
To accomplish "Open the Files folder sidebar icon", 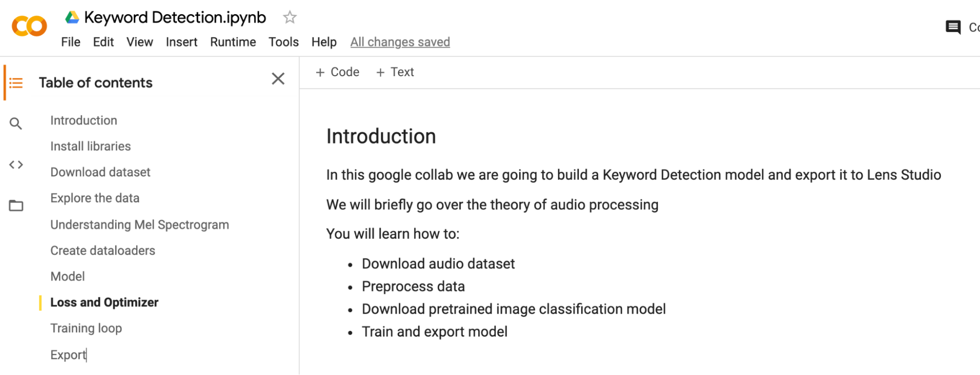I will tap(16, 205).
